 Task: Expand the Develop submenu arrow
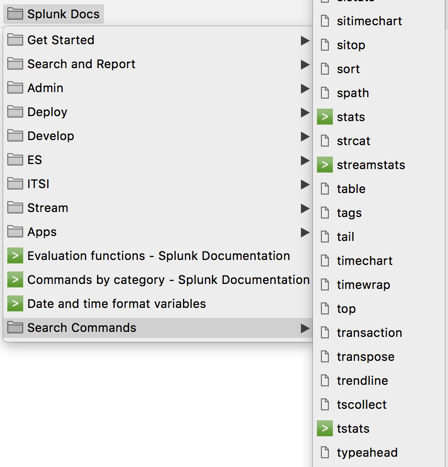coord(305,136)
